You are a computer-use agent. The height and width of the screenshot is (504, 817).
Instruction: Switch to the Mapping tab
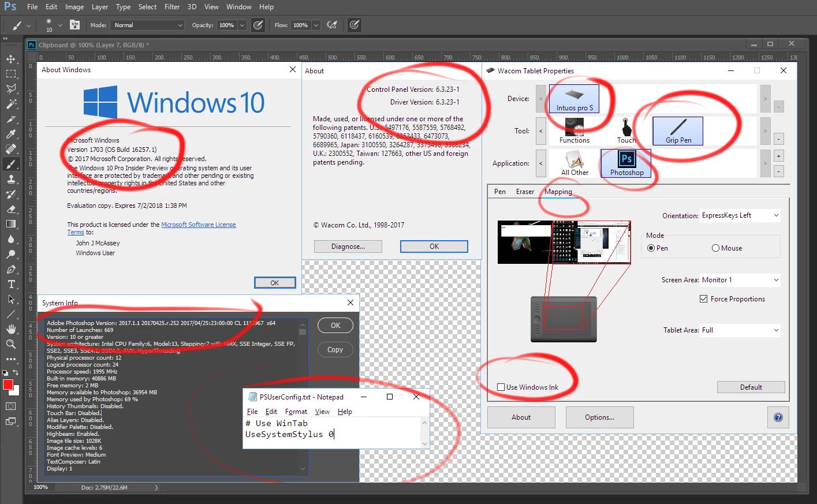point(558,192)
